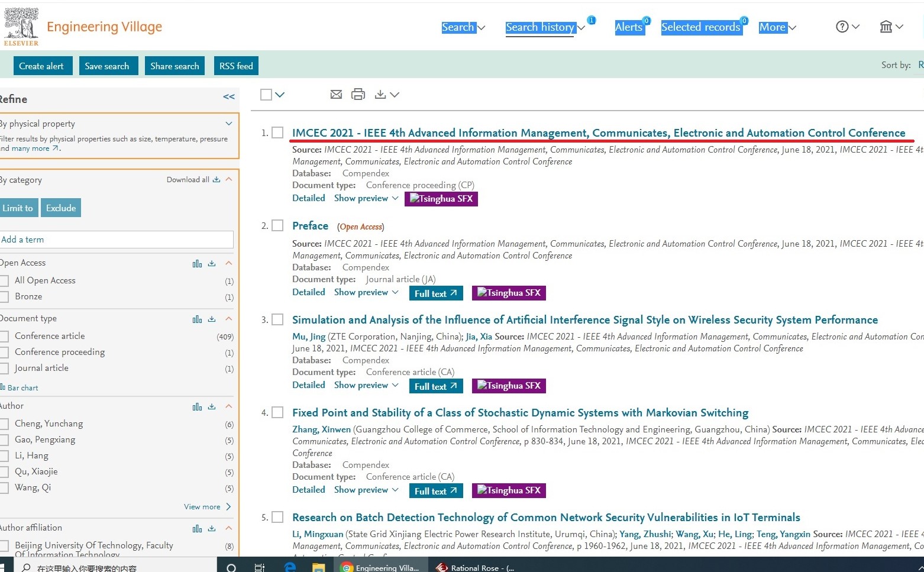Collapse the Author facet
Viewport: 924px width, 572px height.
point(229,406)
